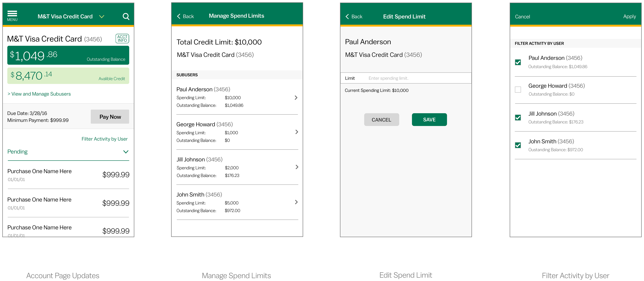Check the George Howard filter checkbox
This screenshot has height=281, width=644.
click(518, 89)
